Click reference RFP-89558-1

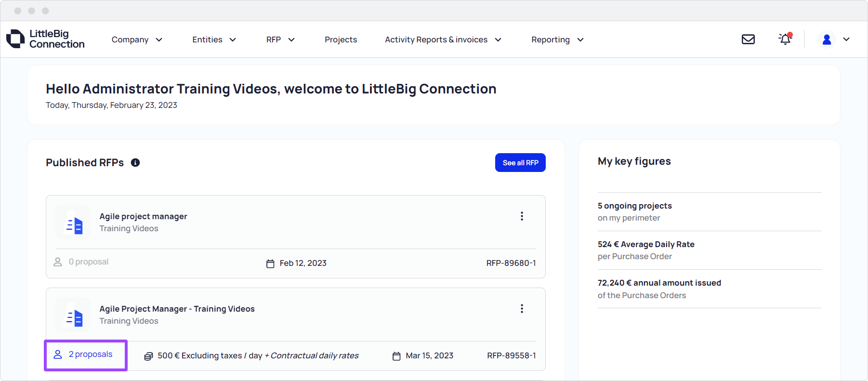pyautogui.click(x=512, y=356)
